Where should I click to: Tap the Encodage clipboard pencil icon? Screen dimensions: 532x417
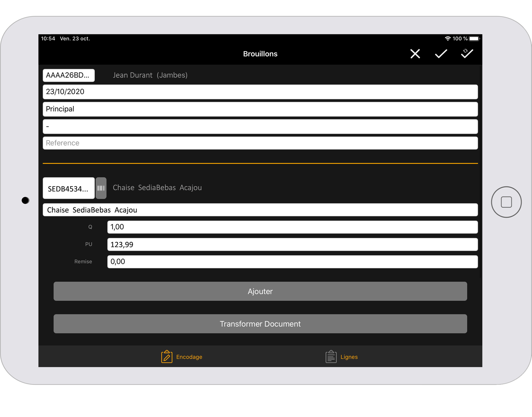pyautogui.click(x=167, y=356)
